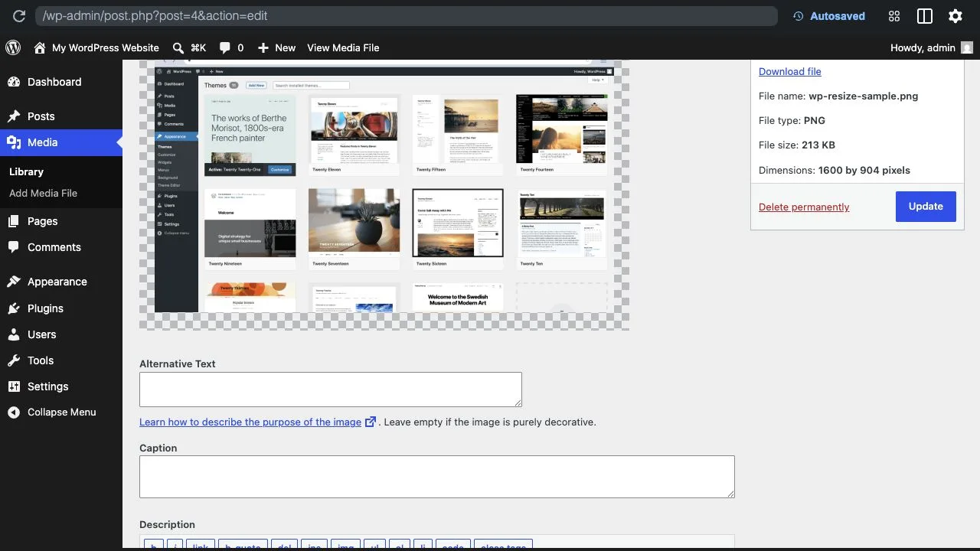Screen dimensions: 980x551
Task: Open the four-squares grid icon in top bar
Action: point(893,16)
